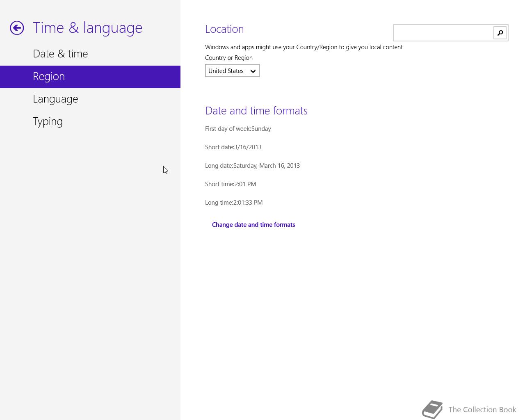The height and width of the screenshot is (420, 525).
Task: Click 'First day of week:Sunday' text
Action: coord(238,129)
